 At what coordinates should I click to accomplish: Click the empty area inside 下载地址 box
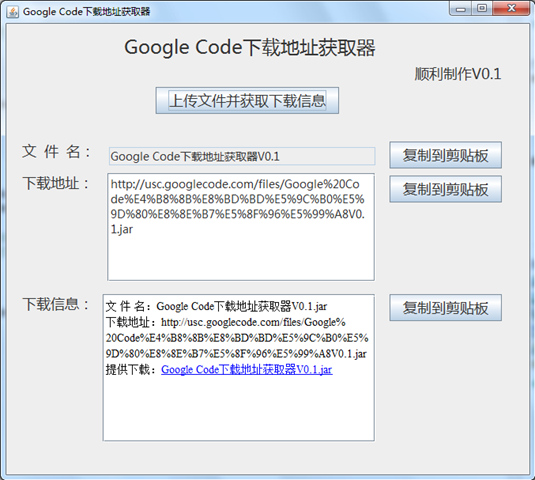[241, 258]
